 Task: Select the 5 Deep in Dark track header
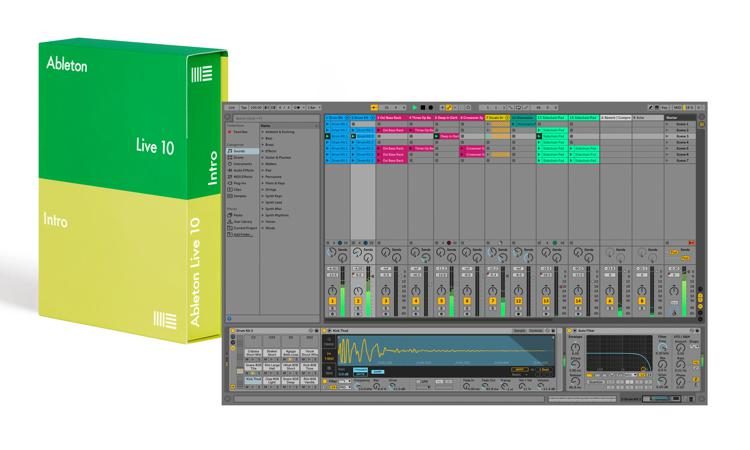click(446, 118)
